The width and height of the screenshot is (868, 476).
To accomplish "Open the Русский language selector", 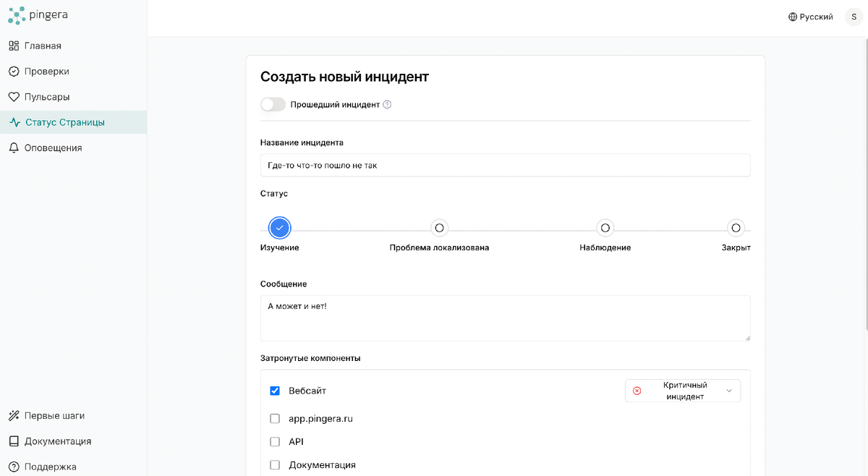I will pos(810,16).
